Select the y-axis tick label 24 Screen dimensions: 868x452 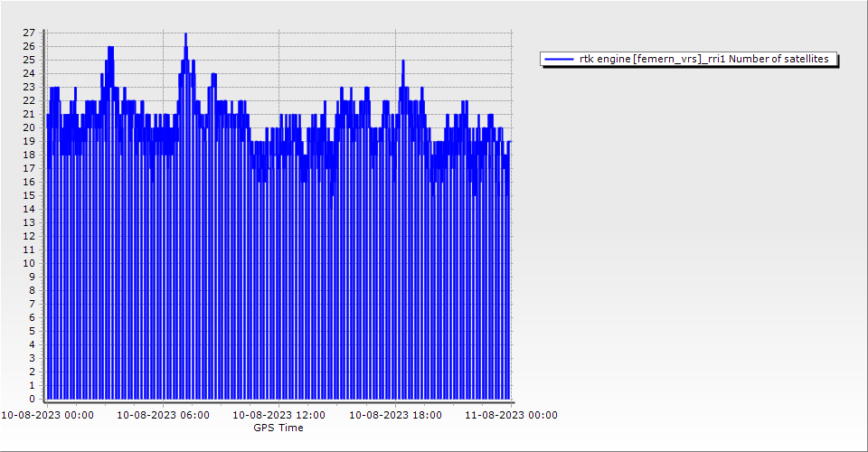tap(29, 73)
